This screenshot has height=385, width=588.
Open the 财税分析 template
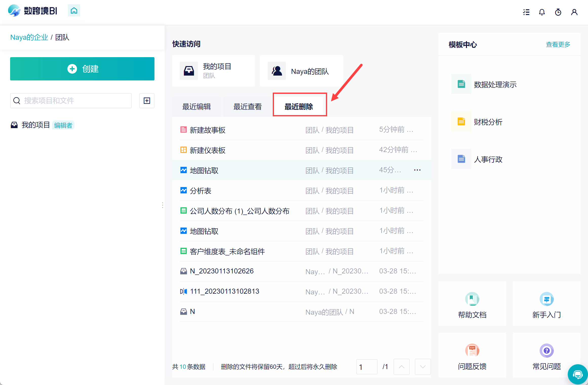point(488,122)
